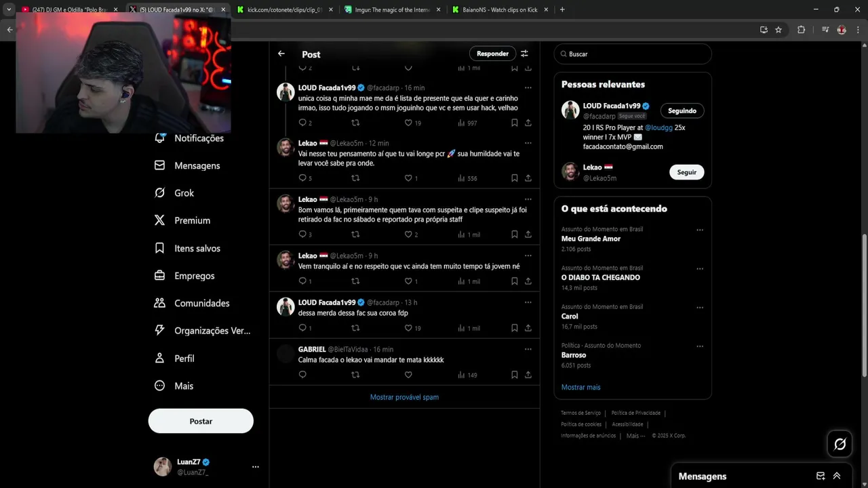Image resolution: width=868 pixels, height=488 pixels.
Task: Go back using the Post header arrow
Action: pyautogui.click(x=281, y=54)
